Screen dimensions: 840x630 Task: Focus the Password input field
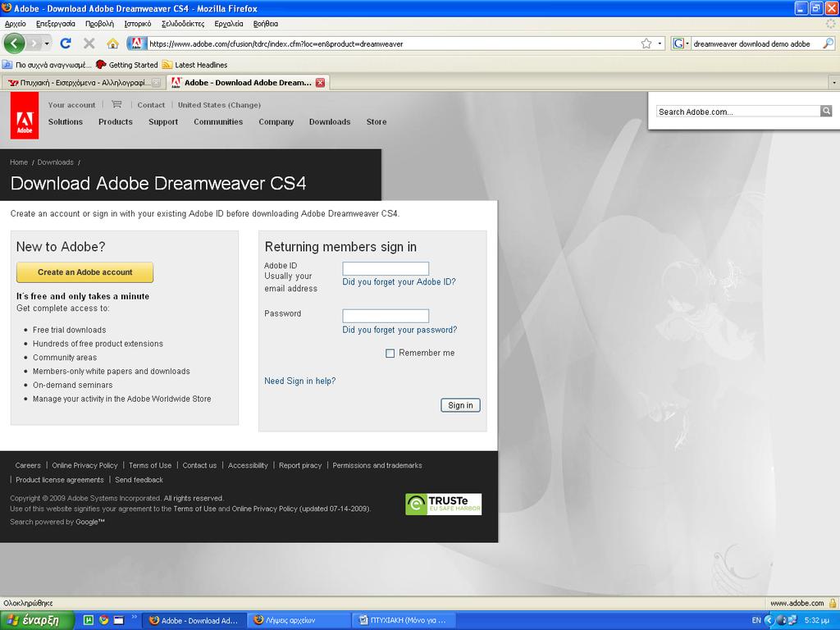click(386, 316)
